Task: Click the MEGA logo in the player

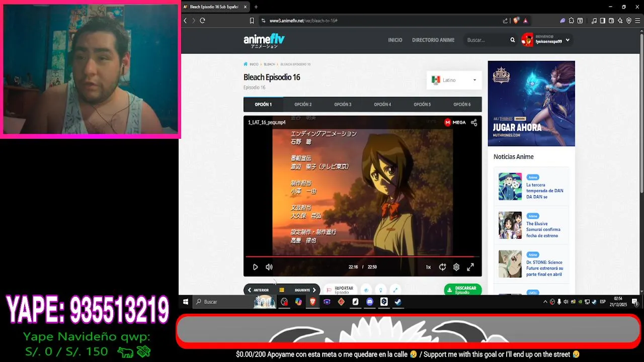Action: click(455, 122)
